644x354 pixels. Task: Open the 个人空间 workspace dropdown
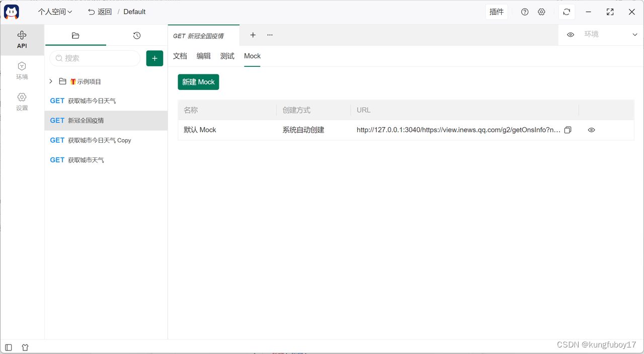55,12
